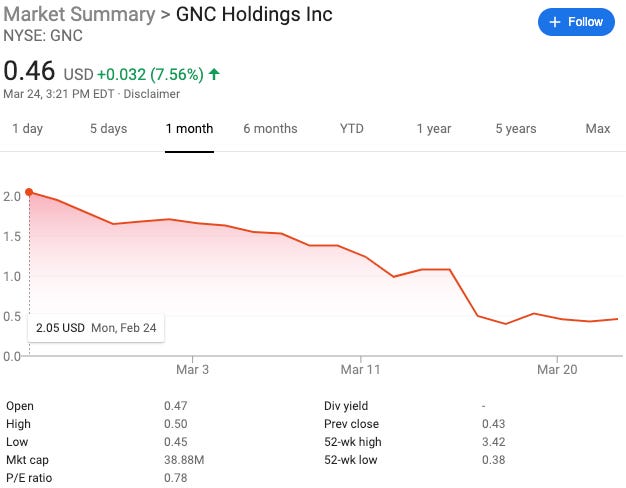Screen dimensions: 626x488
Task: Click the 2.05 USD tooltip box
Action: pos(97,327)
